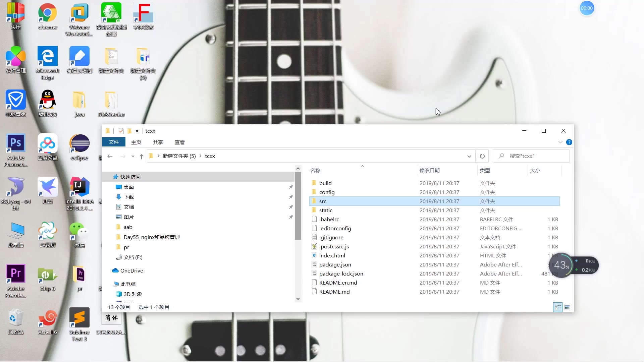The height and width of the screenshot is (362, 644).
Task: Open the 有道云笔记 desktop icon
Action: point(79,60)
